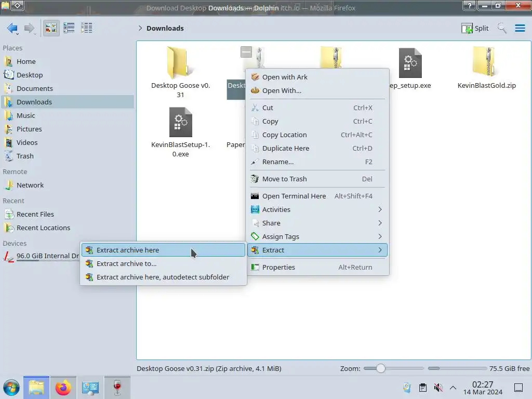Open the search magnifier
The image size is (532, 399).
coord(502,28)
